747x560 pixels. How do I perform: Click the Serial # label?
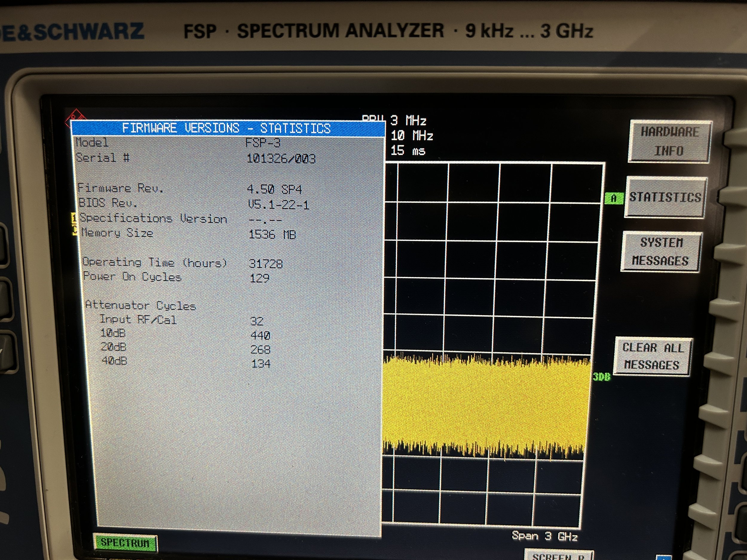click(103, 158)
